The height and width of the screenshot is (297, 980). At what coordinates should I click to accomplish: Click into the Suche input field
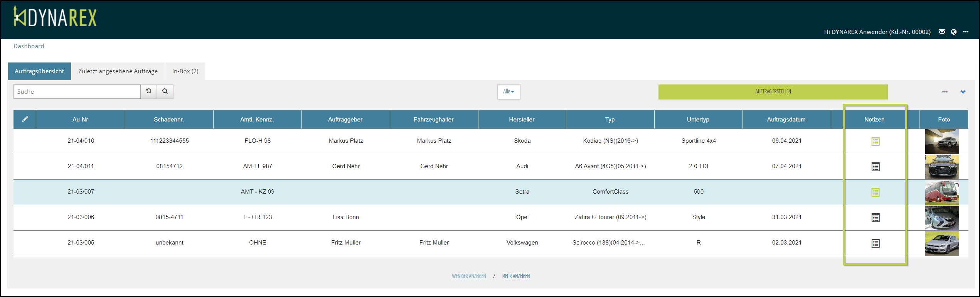(77, 92)
